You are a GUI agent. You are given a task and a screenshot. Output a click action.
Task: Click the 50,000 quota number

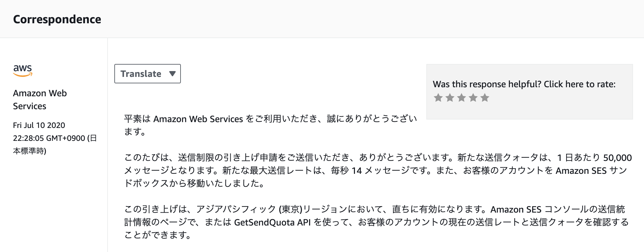(617, 158)
